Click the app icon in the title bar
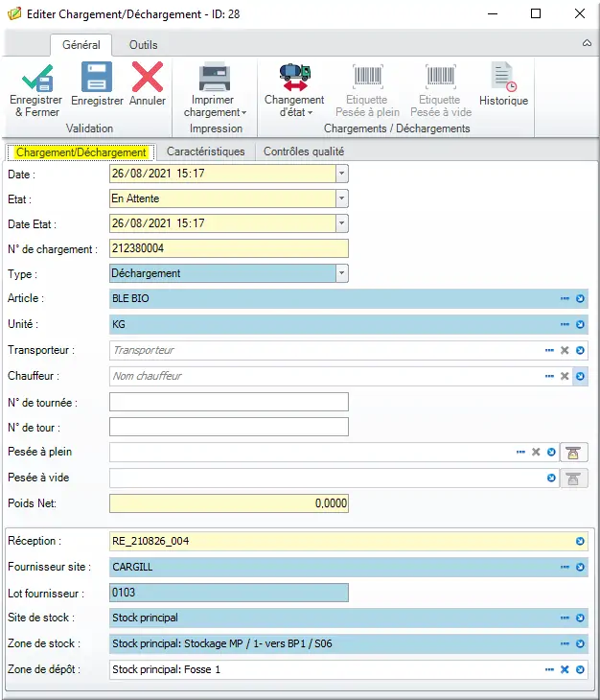This screenshot has height=700, width=600. [14, 13]
